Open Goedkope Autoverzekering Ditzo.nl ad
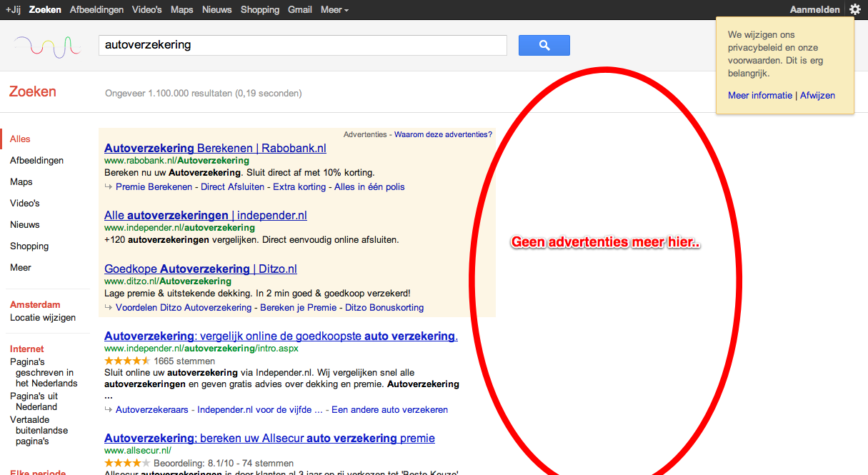 pos(201,269)
